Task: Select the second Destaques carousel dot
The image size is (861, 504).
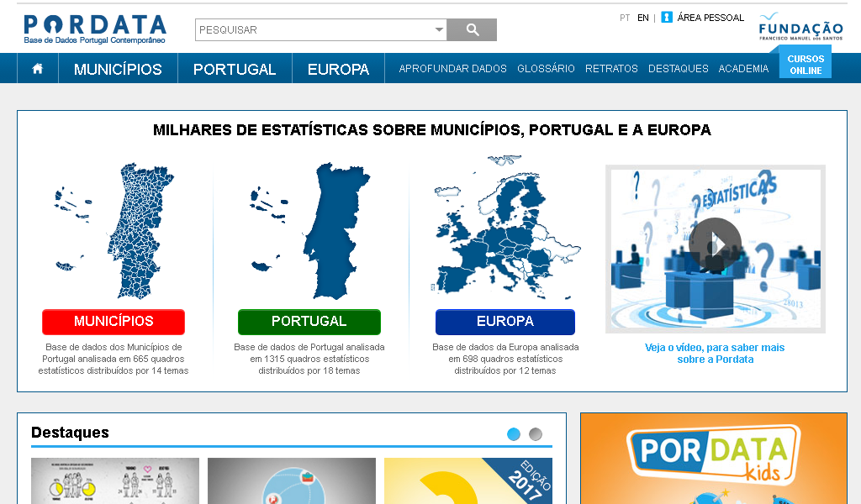Action: (536, 434)
